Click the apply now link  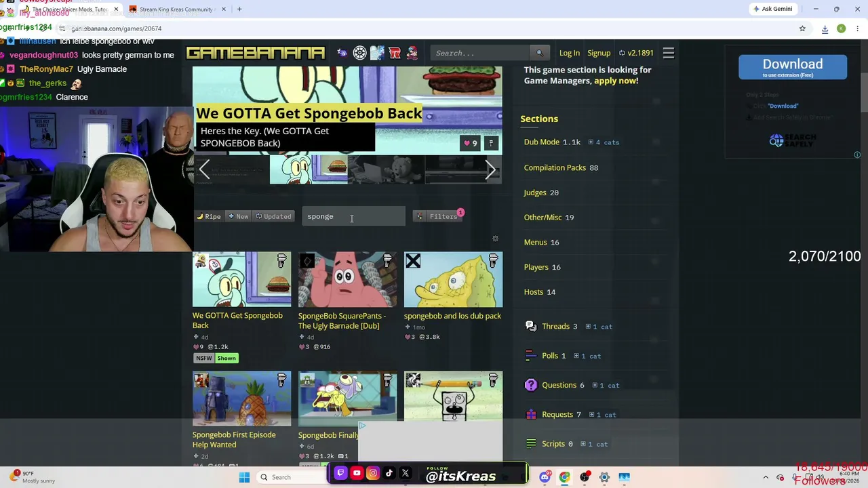tap(616, 81)
